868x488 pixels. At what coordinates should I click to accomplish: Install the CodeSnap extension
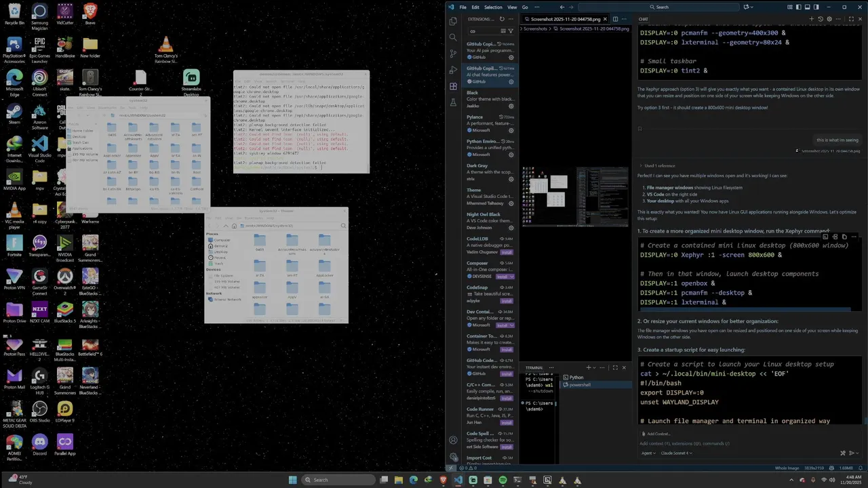click(x=506, y=300)
